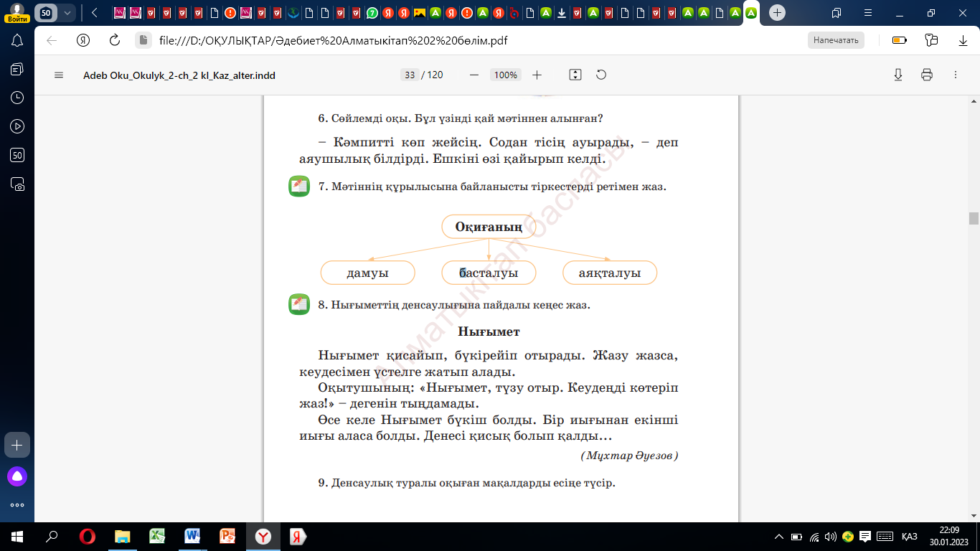Open a new tab with the plus button
The image size is (980, 551).
click(x=777, y=13)
